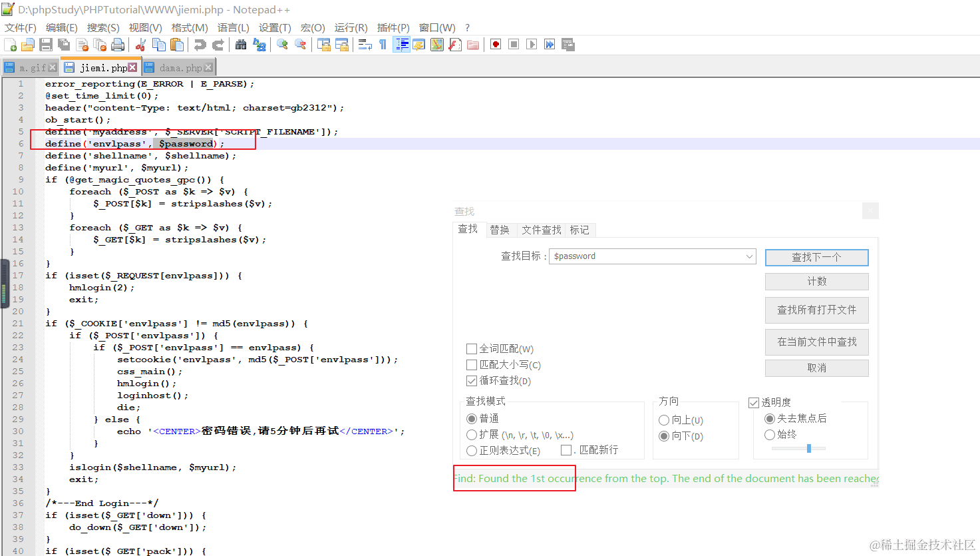Click the Paste clipboard toolbar icon
Image resolution: width=980 pixels, height=556 pixels.
177,45
